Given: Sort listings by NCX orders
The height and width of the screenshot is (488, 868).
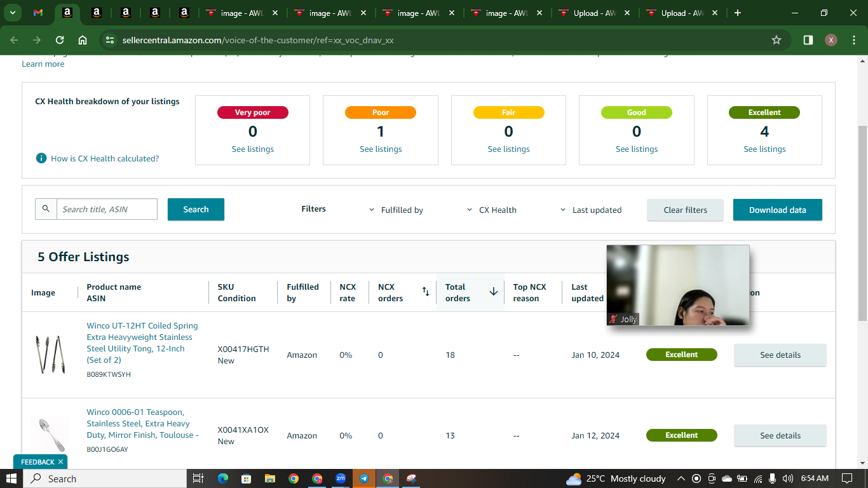Looking at the screenshot, I should point(426,292).
